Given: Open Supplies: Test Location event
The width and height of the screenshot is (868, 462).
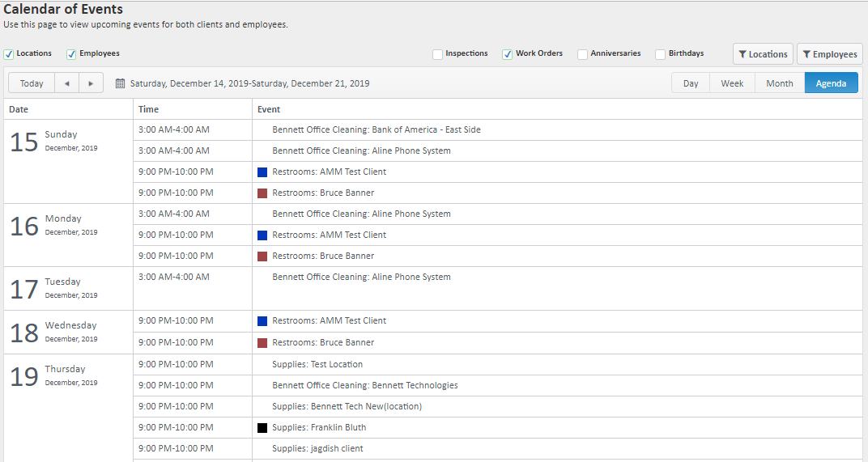Looking at the screenshot, I should pyautogui.click(x=317, y=364).
